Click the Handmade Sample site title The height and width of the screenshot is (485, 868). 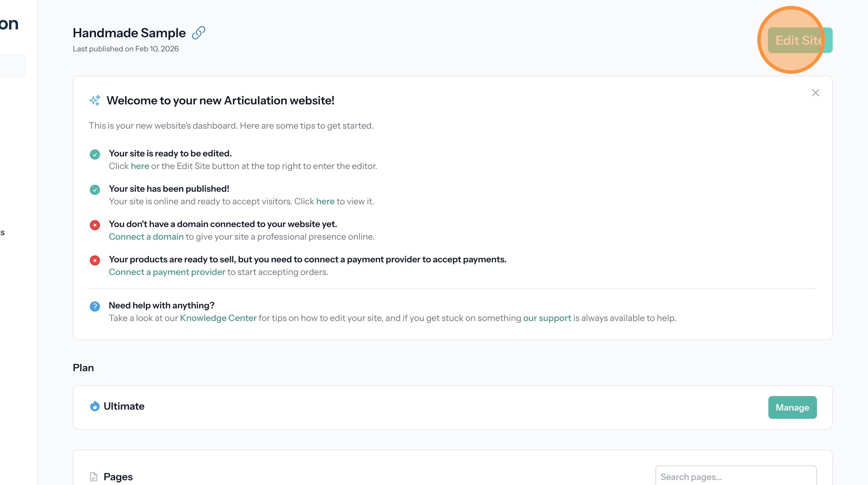(129, 33)
